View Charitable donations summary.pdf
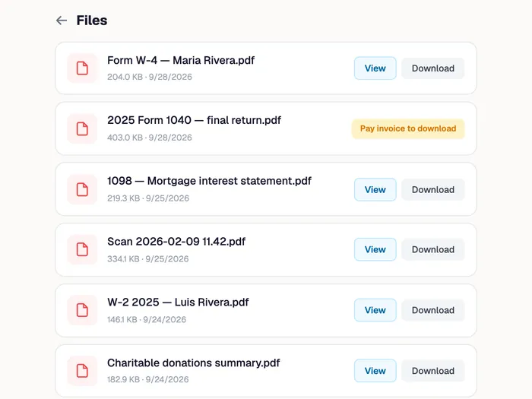 (375, 371)
